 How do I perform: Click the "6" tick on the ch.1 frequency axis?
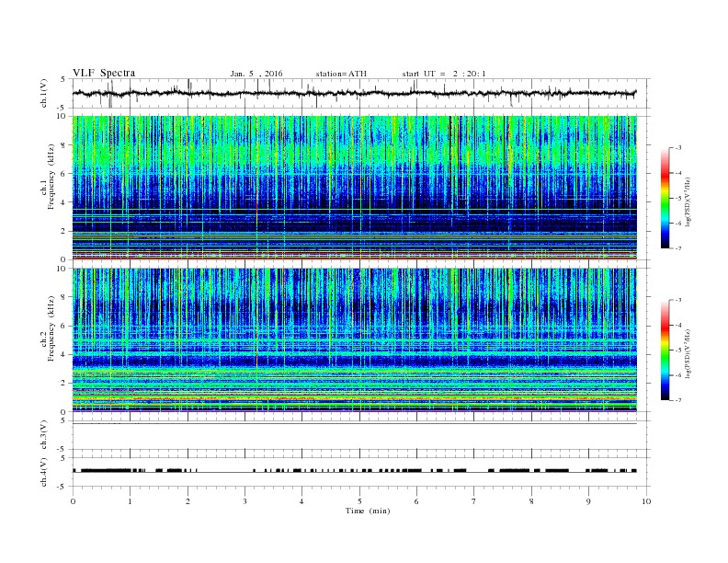pos(64,174)
